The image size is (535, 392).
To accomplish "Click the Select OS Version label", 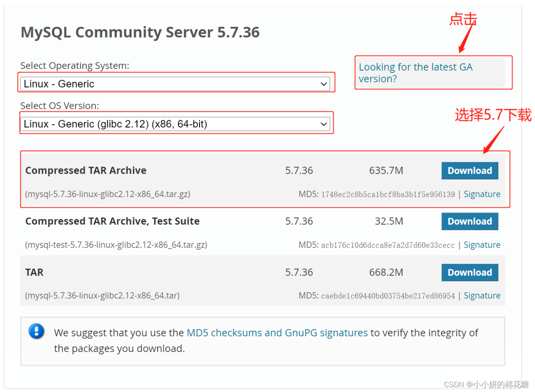I will tap(60, 106).
